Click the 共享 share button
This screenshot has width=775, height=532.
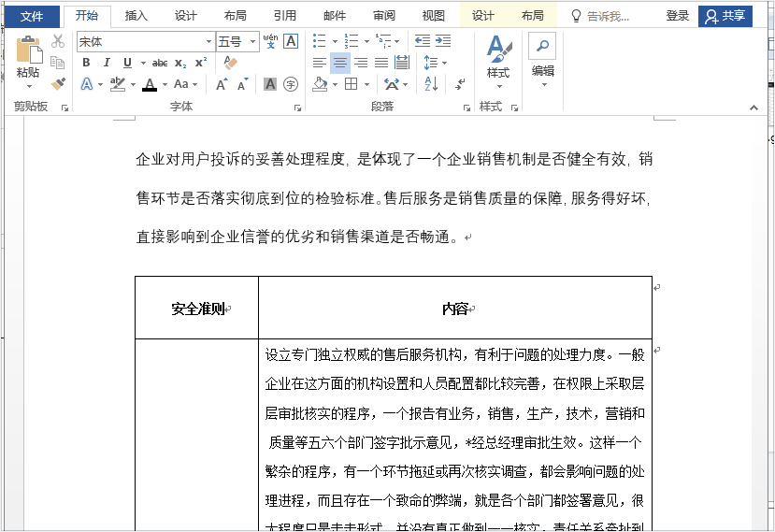725,16
